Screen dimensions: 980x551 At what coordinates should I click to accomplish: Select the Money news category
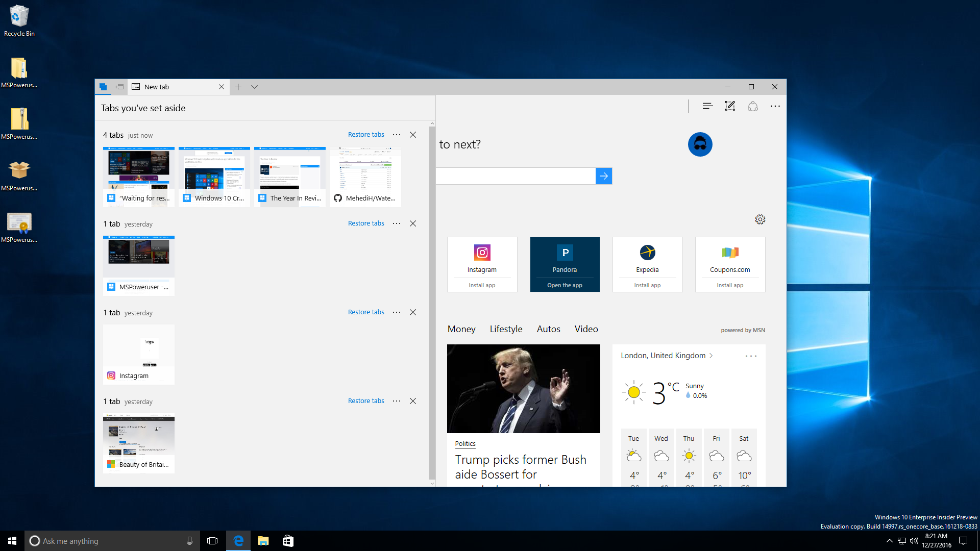click(461, 329)
